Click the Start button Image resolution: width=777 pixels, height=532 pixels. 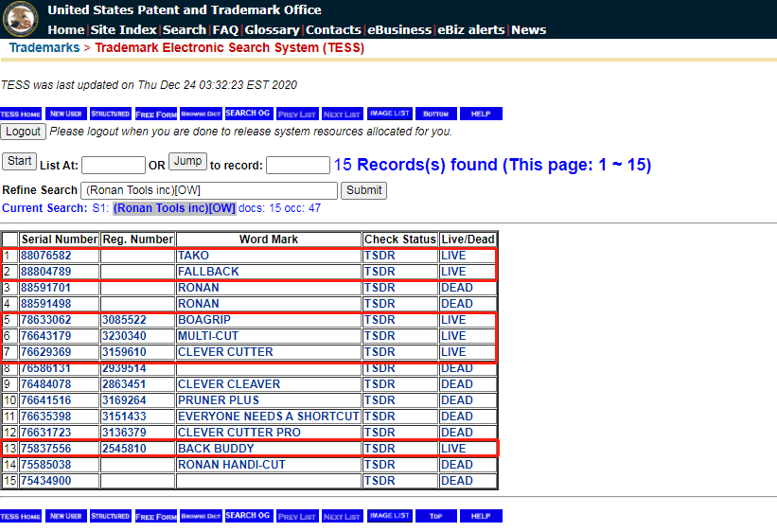[19, 161]
